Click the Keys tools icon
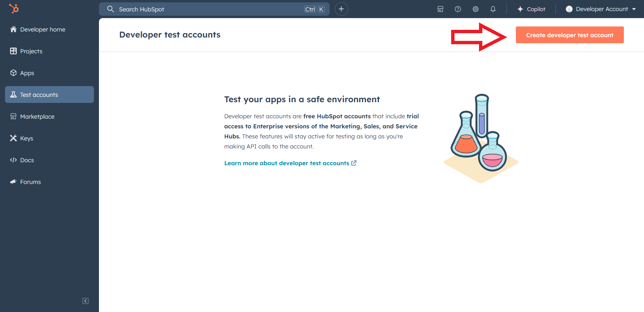644x312 pixels. point(13,138)
